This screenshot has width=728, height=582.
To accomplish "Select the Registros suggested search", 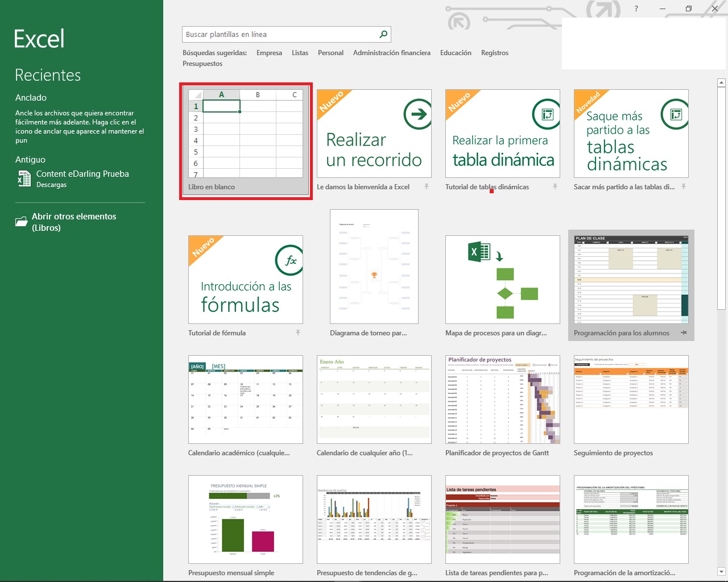I will click(495, 53).
